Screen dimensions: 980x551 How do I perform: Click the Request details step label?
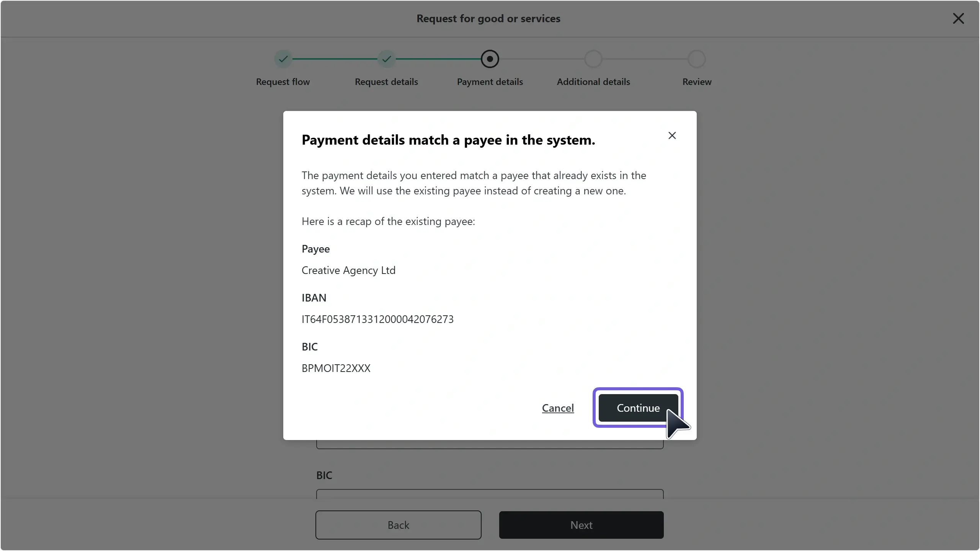pos(386,82)
